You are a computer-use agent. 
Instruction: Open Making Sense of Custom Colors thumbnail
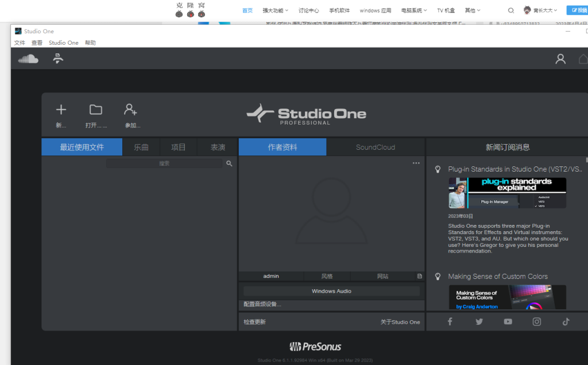pyautogui.click(x=508, y=297)
